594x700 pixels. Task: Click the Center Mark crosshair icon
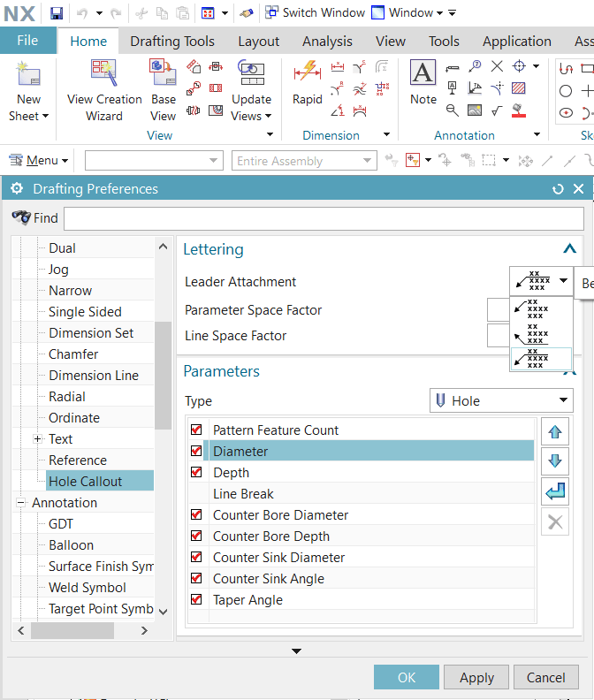click(519, 66)
